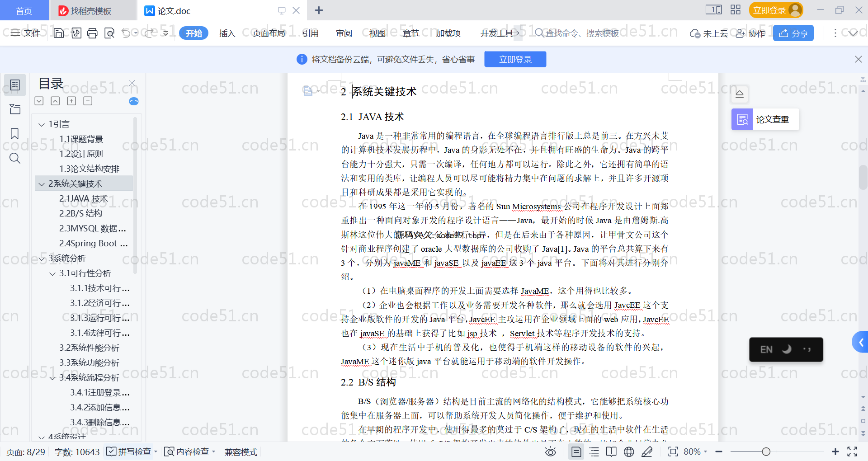
Task: Click the zoom out minus button
Action: click(719, 452)
